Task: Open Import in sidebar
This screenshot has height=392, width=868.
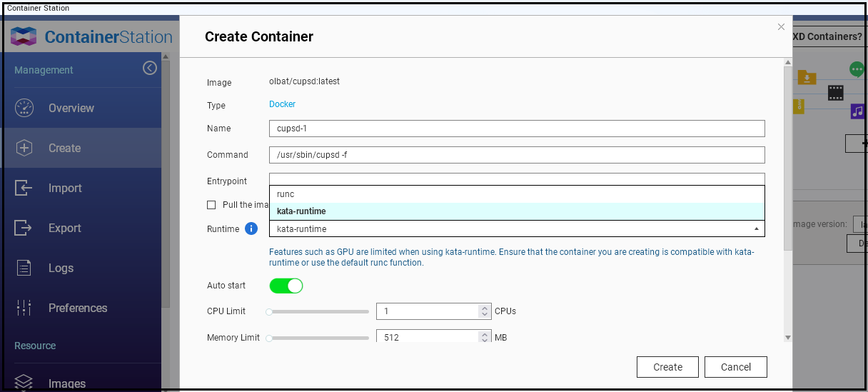Action: [81, 188]
